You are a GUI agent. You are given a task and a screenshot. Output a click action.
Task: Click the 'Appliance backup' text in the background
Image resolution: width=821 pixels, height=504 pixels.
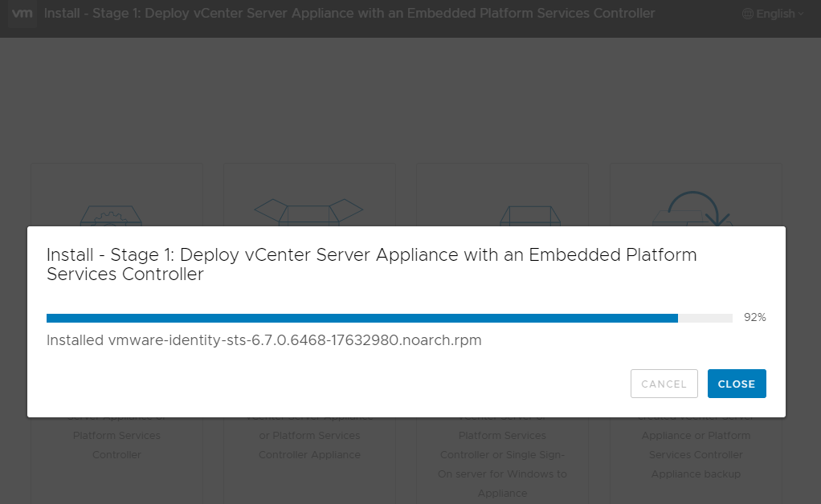tap(696, 474)
